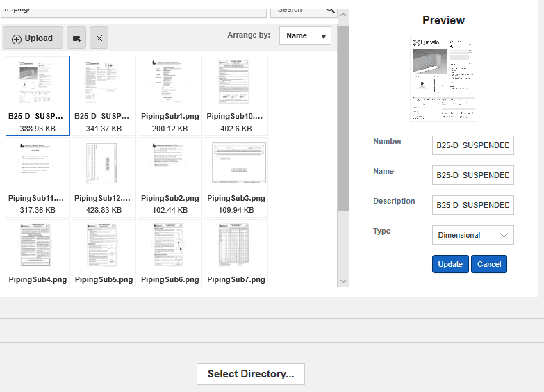This screenshot has width=544, height=392.
Task: Click the file list scrollbar thumb
Action: [x=343, y=118]
